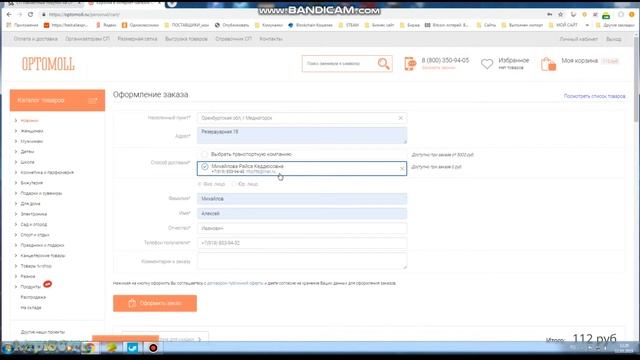Click the heart Избранное icon

487,64
